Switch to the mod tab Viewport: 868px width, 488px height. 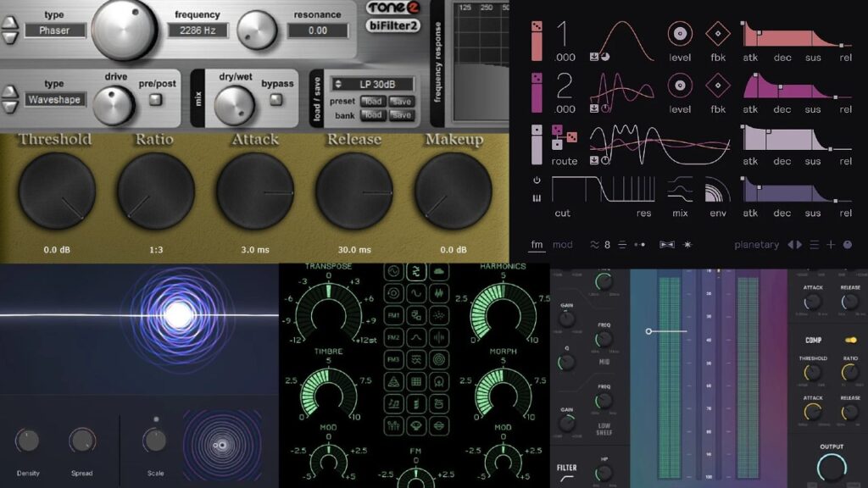(562, 244)
